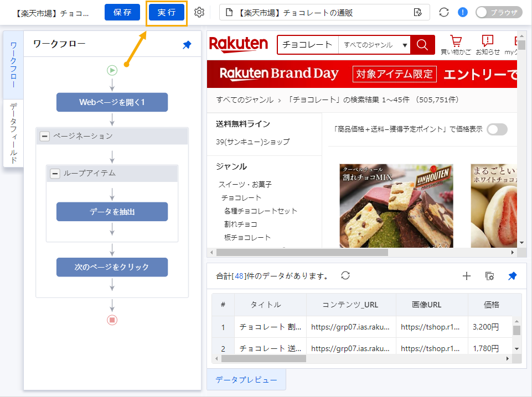The image size is (532, 397).
Task: Open the 【楽天市場】チョコ... task tab
Action: pos(53,13)
